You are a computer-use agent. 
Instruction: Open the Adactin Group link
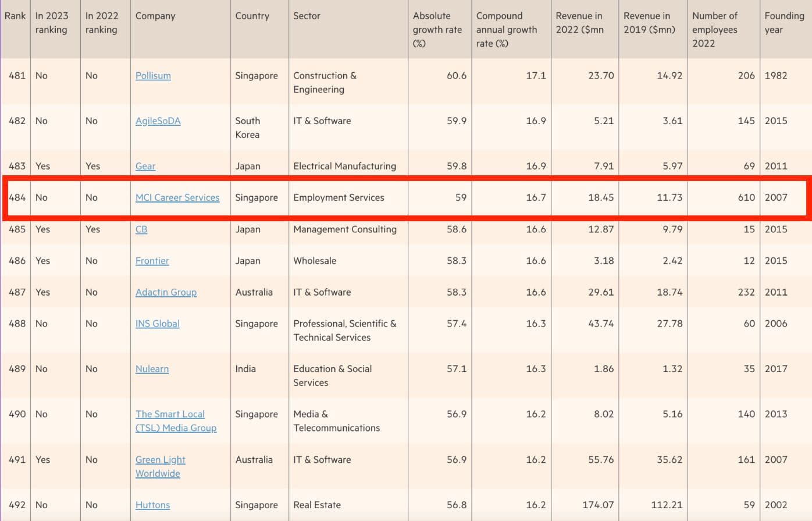coord(166,292)
